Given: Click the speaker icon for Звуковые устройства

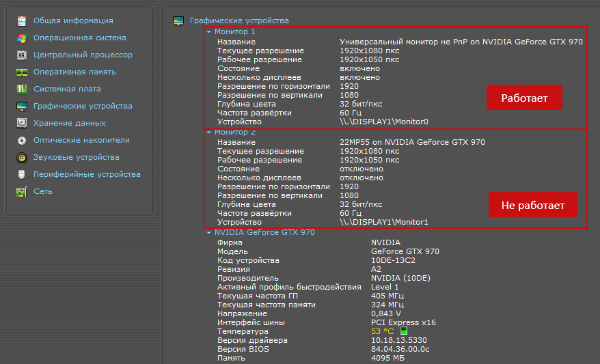Looking at the screenshot, I should tap(21, 157).
